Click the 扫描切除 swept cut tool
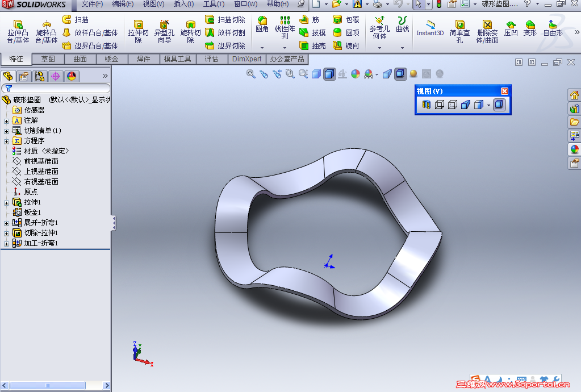 pos(225,20)
